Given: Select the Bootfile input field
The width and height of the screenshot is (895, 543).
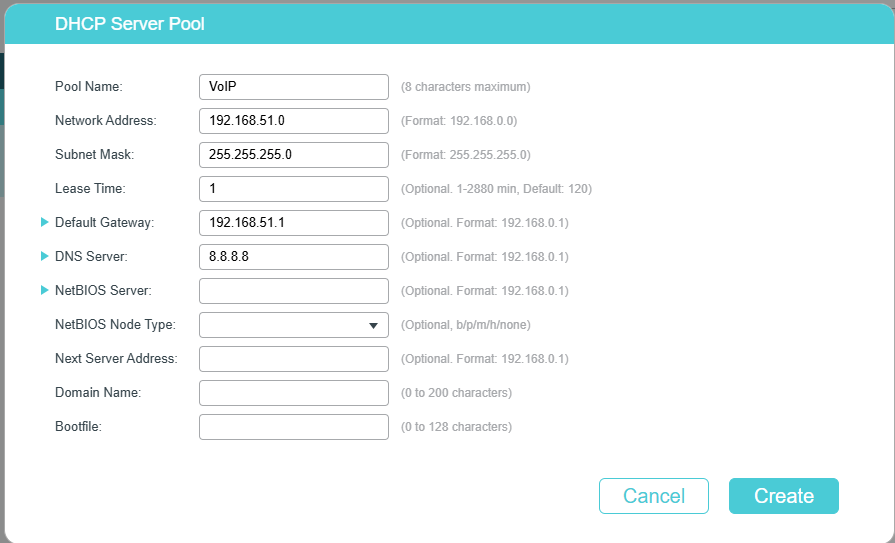Looking at the screenshot, I should point(294,427).
